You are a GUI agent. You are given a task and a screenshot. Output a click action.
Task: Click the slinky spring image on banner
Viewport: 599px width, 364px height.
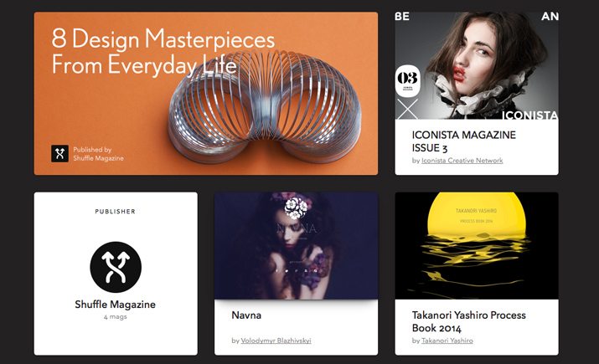pyautogui.click(x=265, y=107)
